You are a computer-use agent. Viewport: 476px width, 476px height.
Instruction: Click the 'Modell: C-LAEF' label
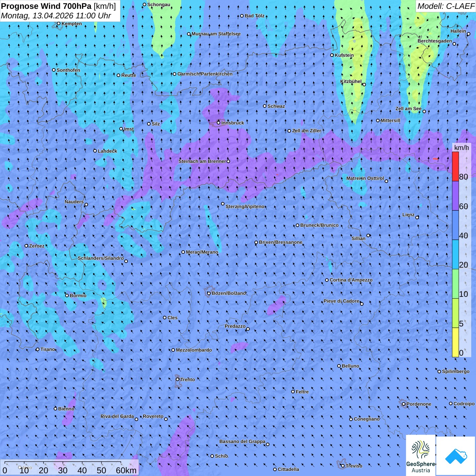tap(446, 6)
